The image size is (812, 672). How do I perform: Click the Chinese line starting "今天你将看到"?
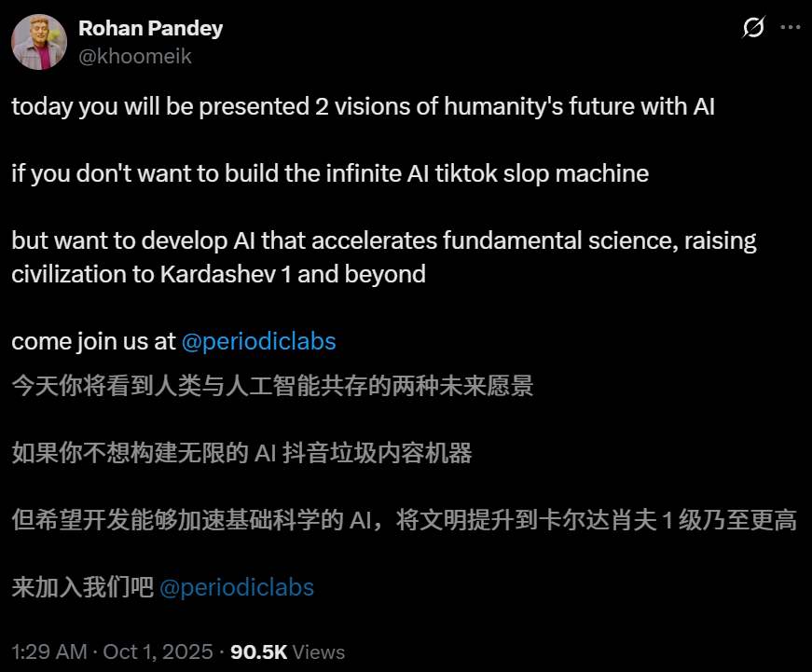pyautogui.click(x=272, y=386)
